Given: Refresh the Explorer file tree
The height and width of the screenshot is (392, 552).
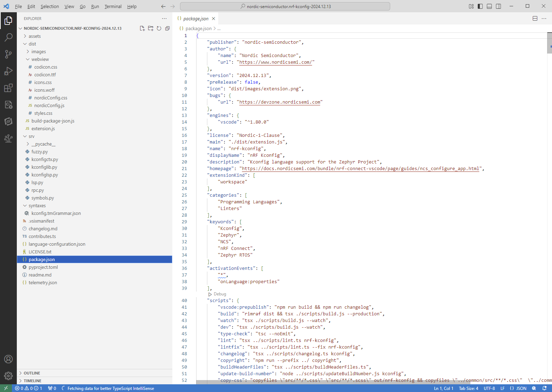Looking at the screenshot, I should pyautogui.click(x=159, y=28).
